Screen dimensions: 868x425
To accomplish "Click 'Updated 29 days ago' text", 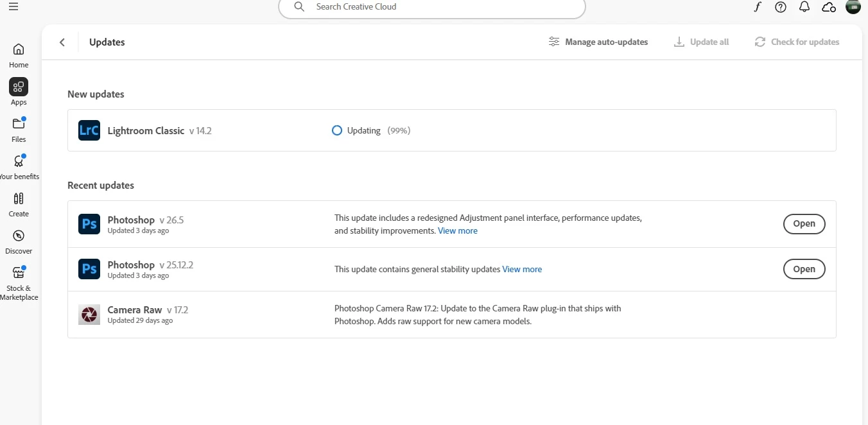I will coord(140,320).
